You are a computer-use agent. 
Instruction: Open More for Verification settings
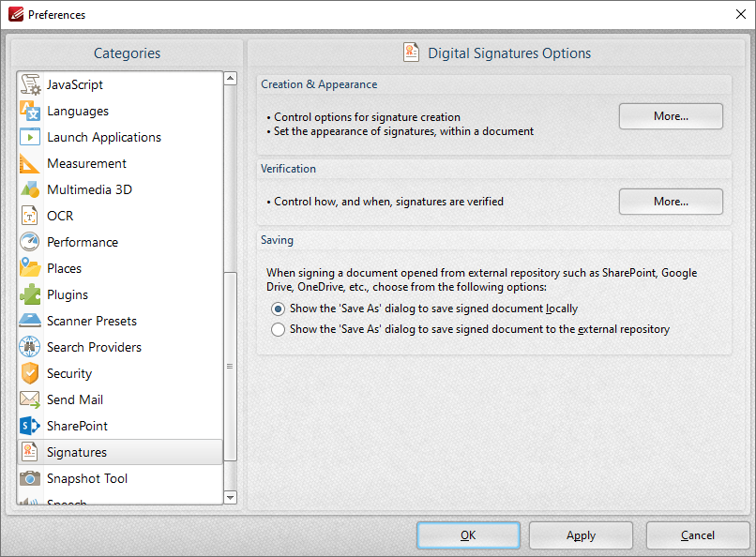[x=671, y=202]
